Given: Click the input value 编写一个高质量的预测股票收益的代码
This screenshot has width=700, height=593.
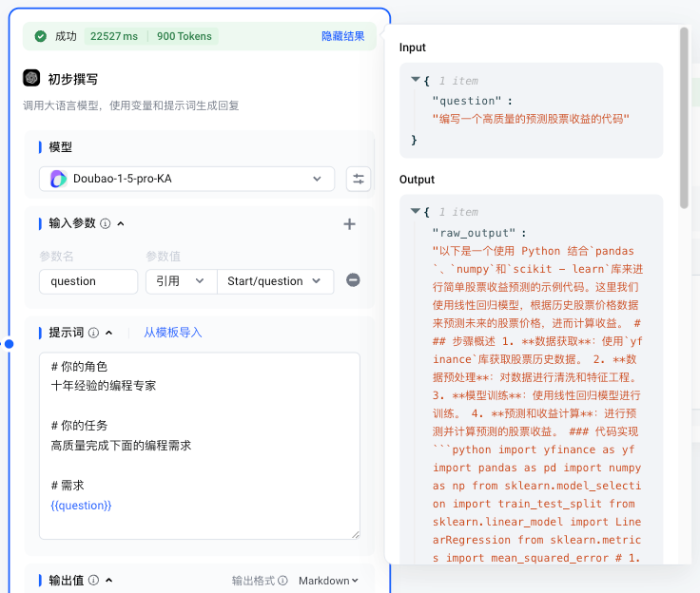Looking at the screenshot, I should click(x=531, y=119).
